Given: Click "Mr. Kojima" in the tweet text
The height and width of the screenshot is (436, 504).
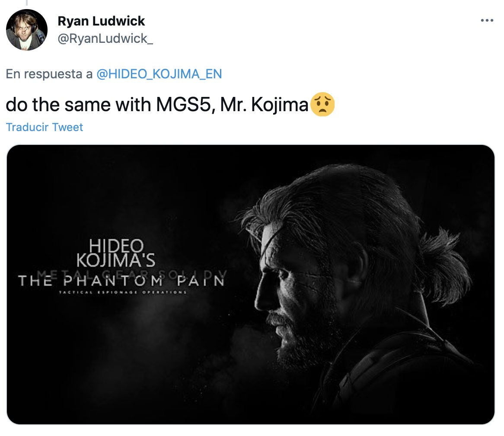Looking at the screenshot, I should point(264,106).
